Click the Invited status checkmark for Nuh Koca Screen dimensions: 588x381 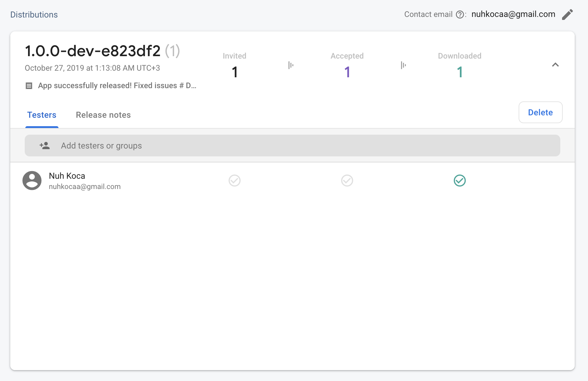(x=235, y=181)
